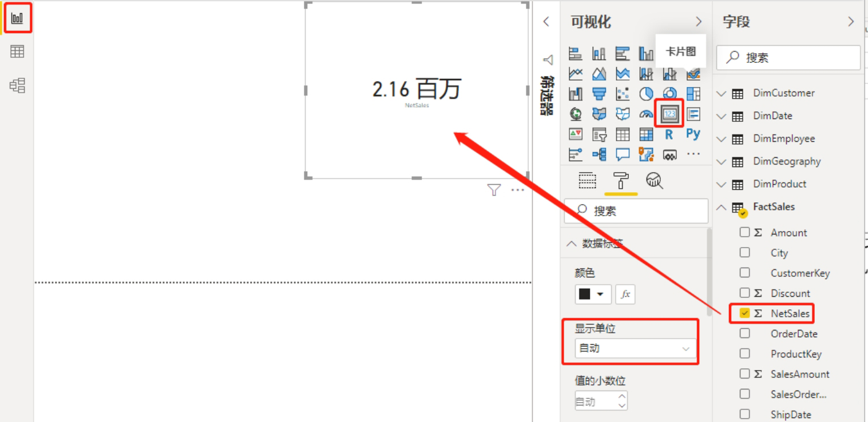Click the 字段 pane 搜索 box

coord(788,58)
